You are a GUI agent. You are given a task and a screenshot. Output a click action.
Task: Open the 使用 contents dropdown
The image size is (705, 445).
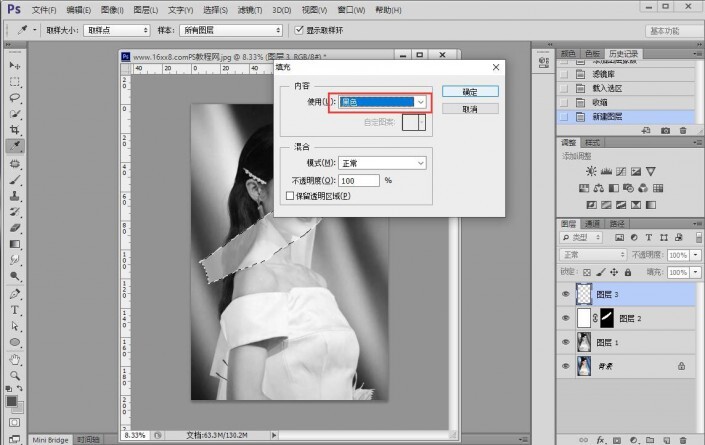(x=384, y=102)
